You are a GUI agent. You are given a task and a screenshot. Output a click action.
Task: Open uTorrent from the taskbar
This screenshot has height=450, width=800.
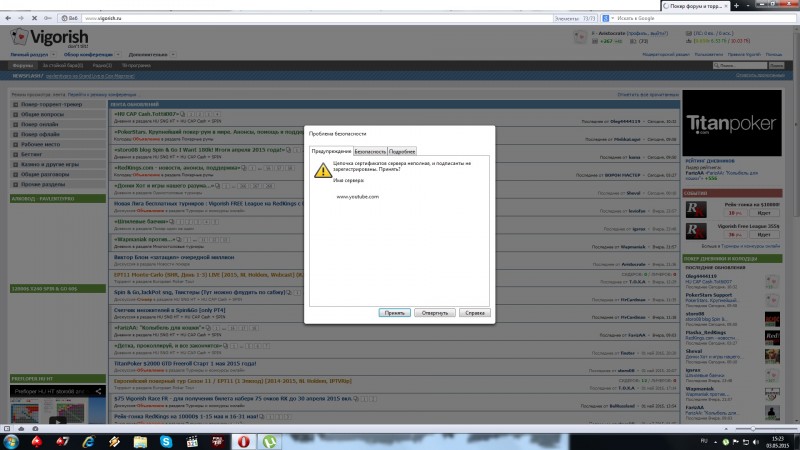click(x=269, y=442)
